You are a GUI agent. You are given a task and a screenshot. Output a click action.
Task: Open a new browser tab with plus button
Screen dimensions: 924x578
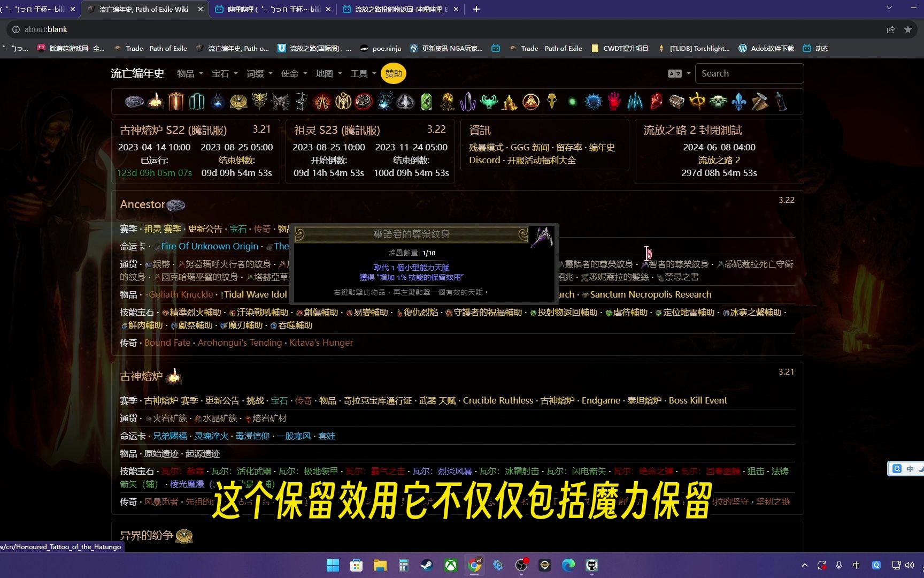click(476, 9)
